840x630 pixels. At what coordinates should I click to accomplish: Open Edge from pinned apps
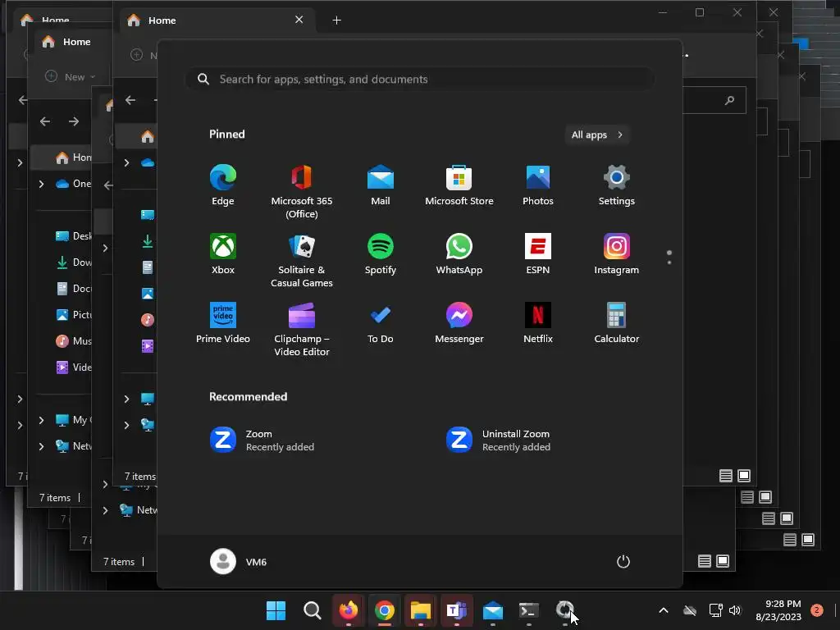[x=223, y=185]
